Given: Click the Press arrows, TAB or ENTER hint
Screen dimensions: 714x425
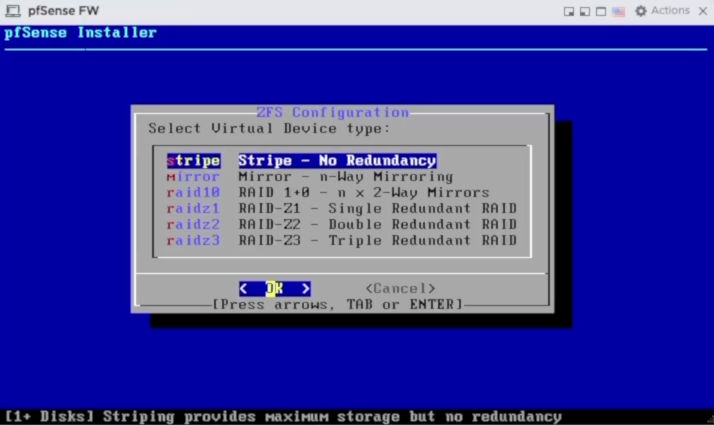Looking at the screenshot, I should (x=338, y=304).
